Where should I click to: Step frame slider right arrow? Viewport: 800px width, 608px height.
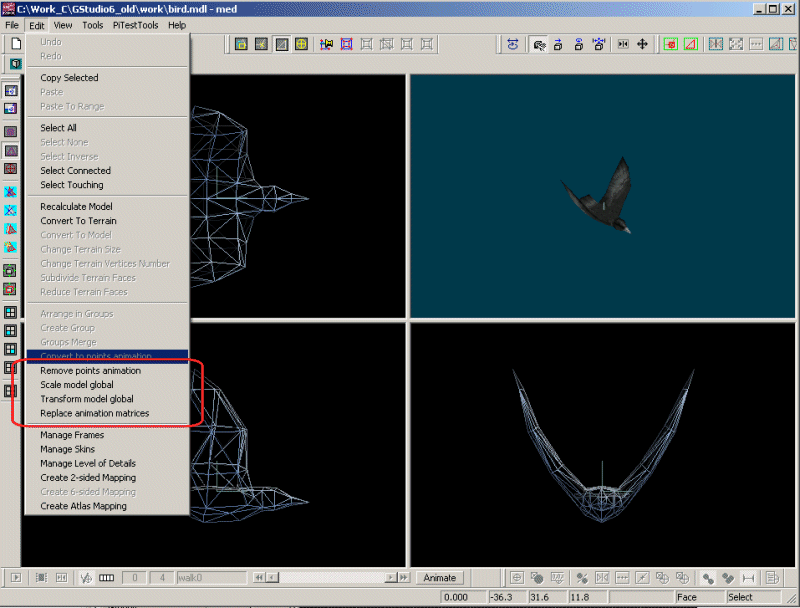[x=391, y=577]
